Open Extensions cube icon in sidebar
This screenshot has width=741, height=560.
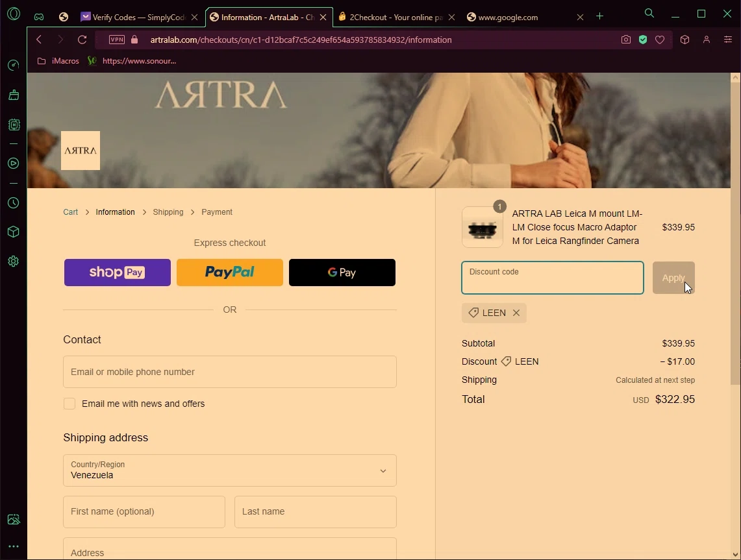click(14, 232)
